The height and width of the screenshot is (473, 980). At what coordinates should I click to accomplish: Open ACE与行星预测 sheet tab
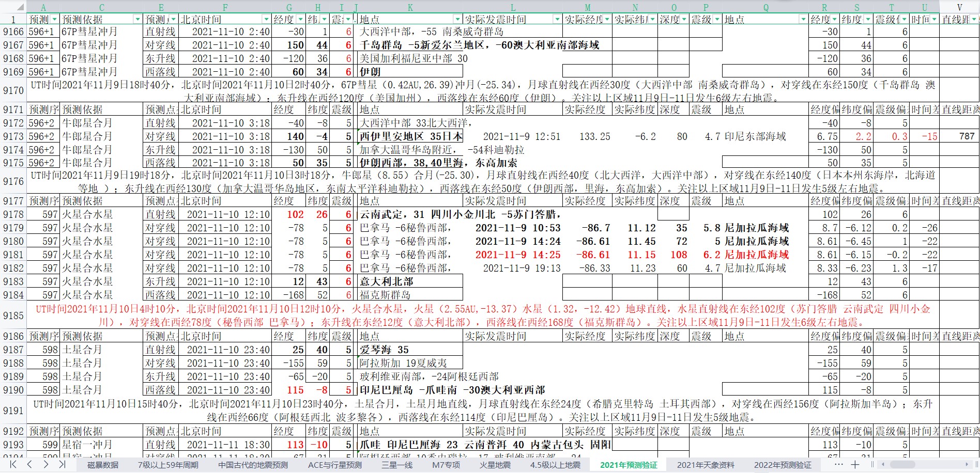tap(335, 465)
